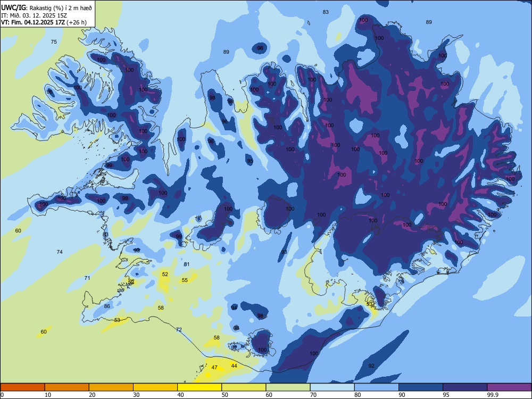The image size is (532, 399).
Task: Click the golden 30–40 legend swatch
Action: pos(155,387)
